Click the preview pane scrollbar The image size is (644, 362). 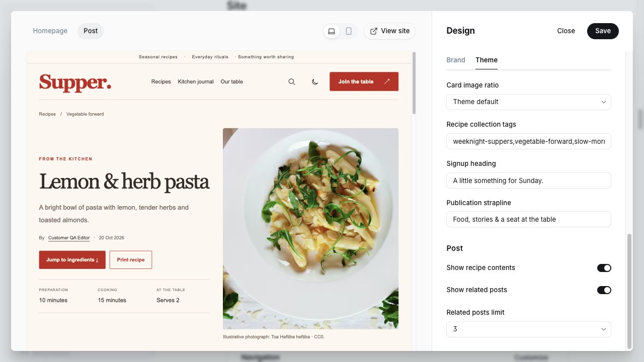pyautogui.click(x=414, y=83)
